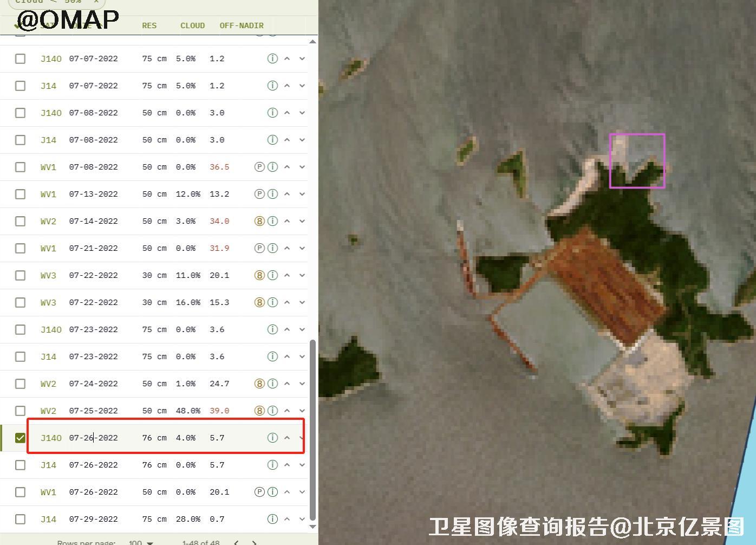Click the WV3 label on 30 cm 11.0% row

click(x=48, y=275)
